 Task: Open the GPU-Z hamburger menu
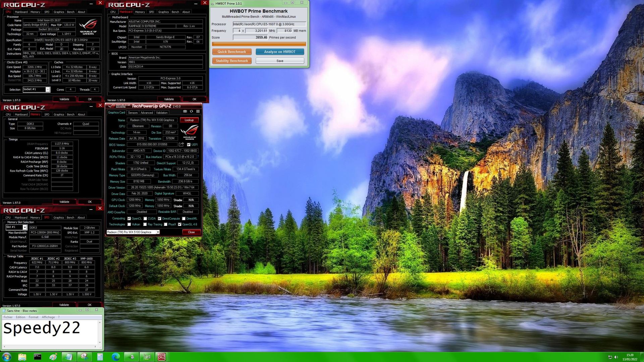point(198,112)
